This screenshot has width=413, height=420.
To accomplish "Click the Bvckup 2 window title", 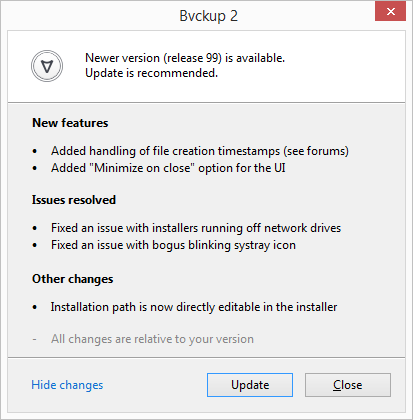I will [209, 16].
